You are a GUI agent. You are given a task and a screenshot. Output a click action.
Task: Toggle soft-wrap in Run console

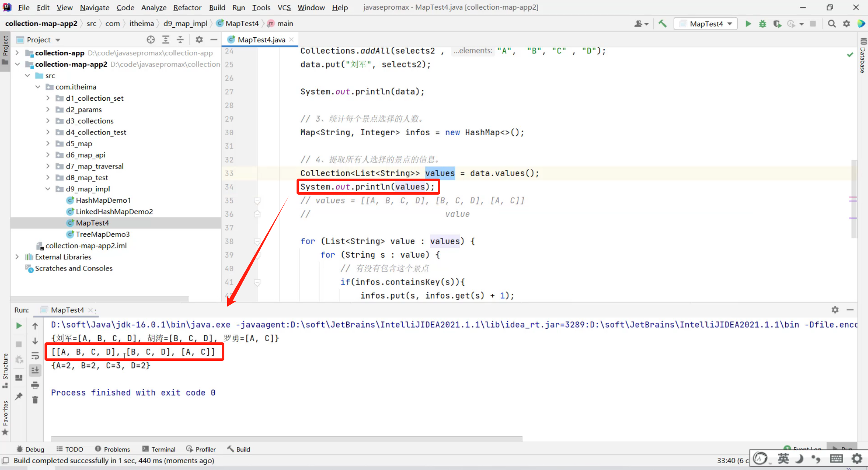pyautogui.click(x=35, y=356)
